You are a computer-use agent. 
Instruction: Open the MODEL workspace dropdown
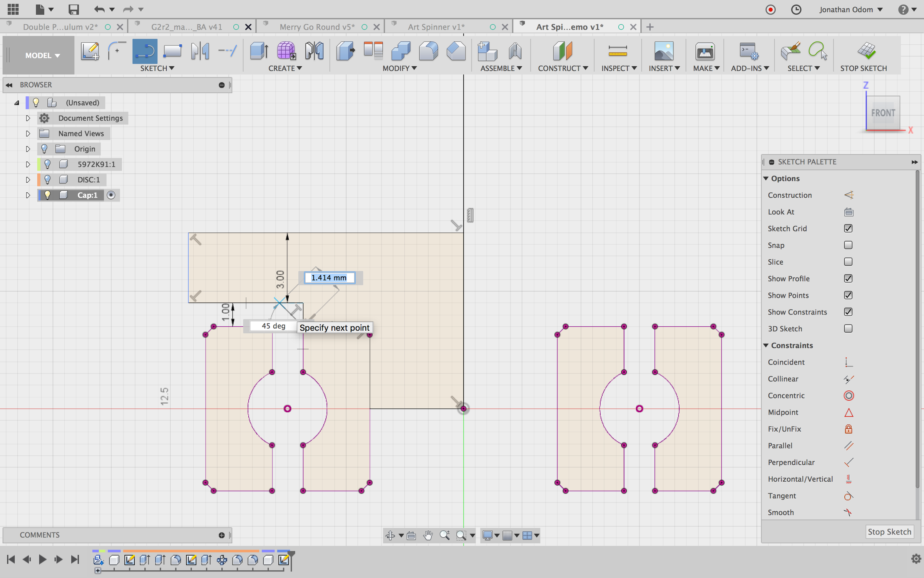42,55
